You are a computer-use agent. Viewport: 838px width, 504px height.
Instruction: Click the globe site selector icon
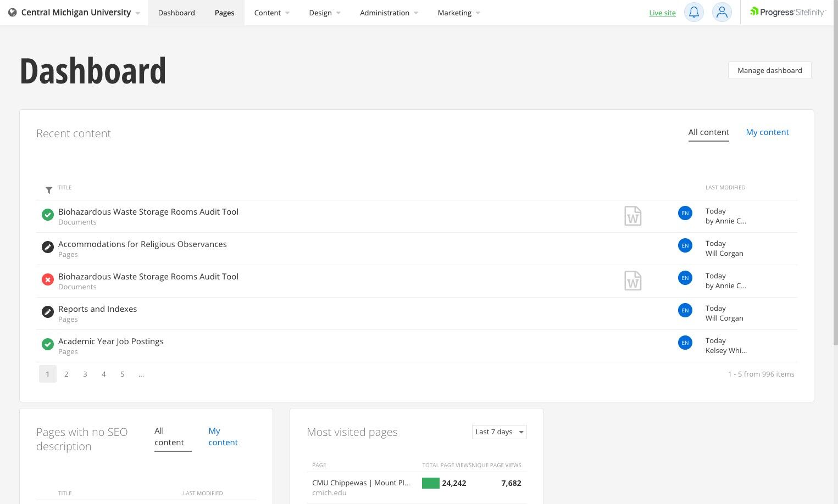point(13,13)
